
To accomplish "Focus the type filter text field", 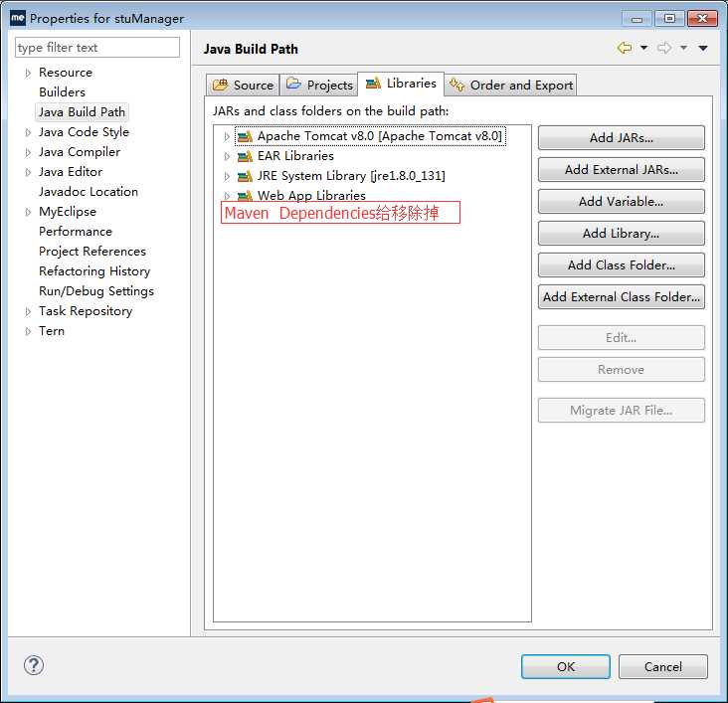I will (97, 48).
